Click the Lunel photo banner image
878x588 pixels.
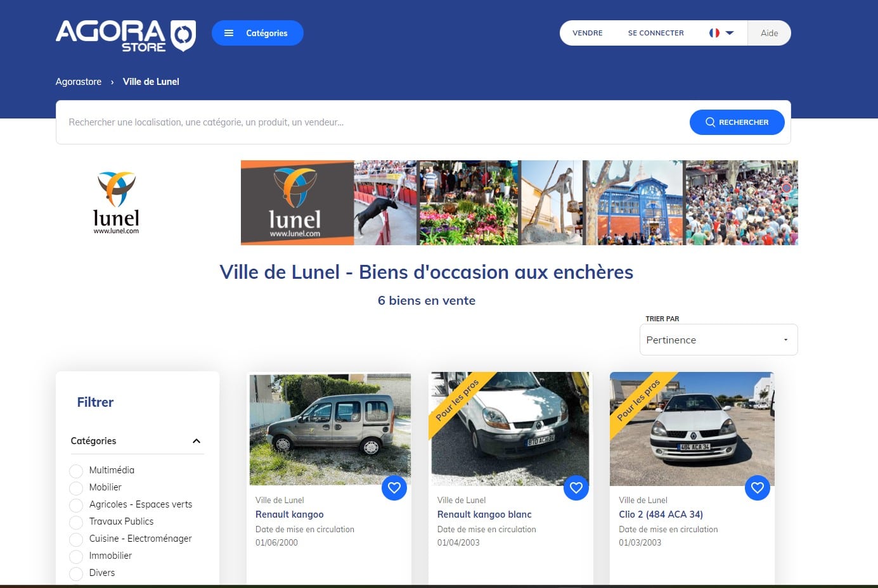click(519, 203)
